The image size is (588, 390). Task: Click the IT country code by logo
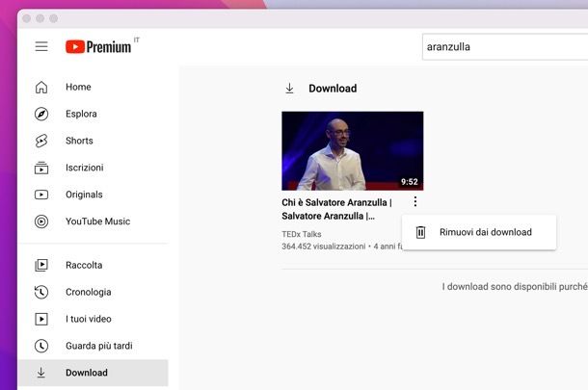[x=137, y=39]
